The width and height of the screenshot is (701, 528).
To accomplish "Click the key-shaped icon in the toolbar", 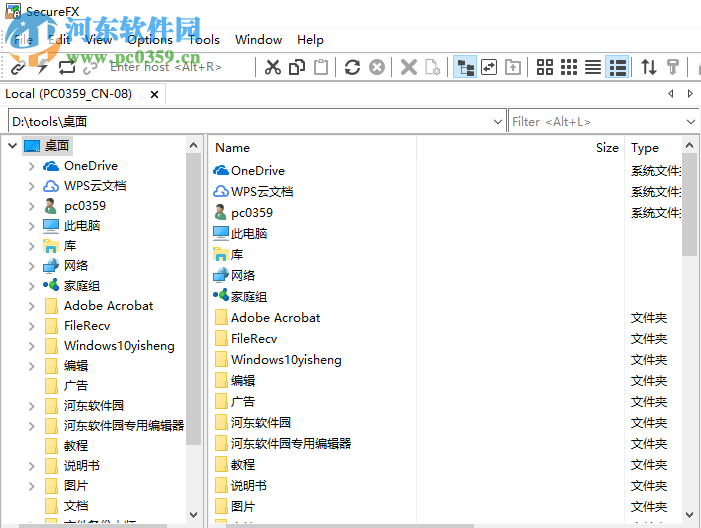I will click(x=673, y=68).
